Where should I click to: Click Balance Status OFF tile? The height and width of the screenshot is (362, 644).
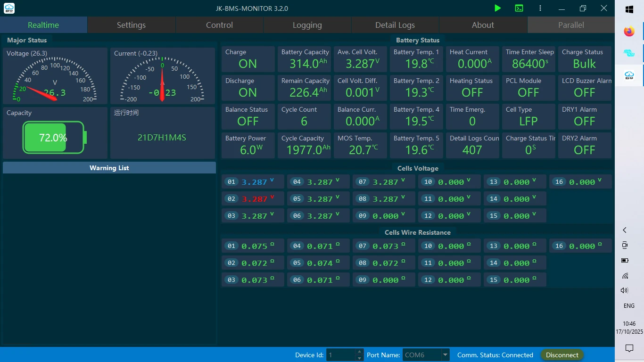point(248,116)
